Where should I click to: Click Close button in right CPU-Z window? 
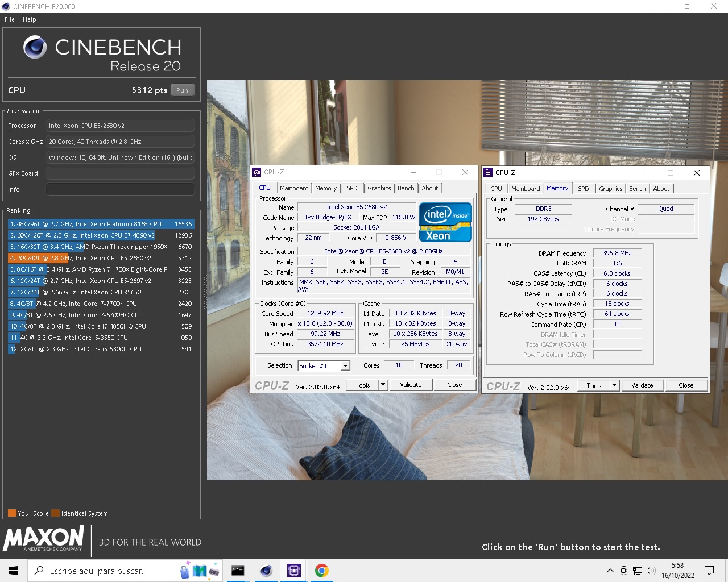[686, 386]
